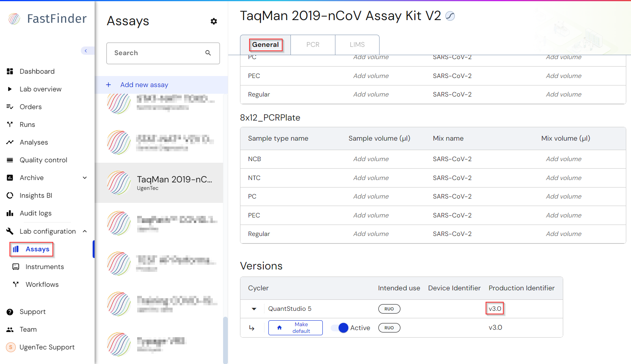
Task: Open Quality control page
Action: pyautogui.click(x=43, y=160)
